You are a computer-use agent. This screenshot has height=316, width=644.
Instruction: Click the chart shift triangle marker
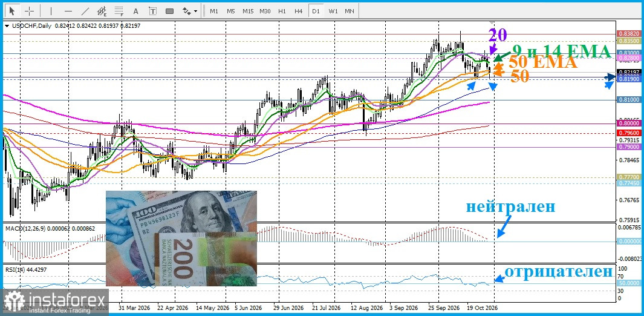[x=492, y=22]
